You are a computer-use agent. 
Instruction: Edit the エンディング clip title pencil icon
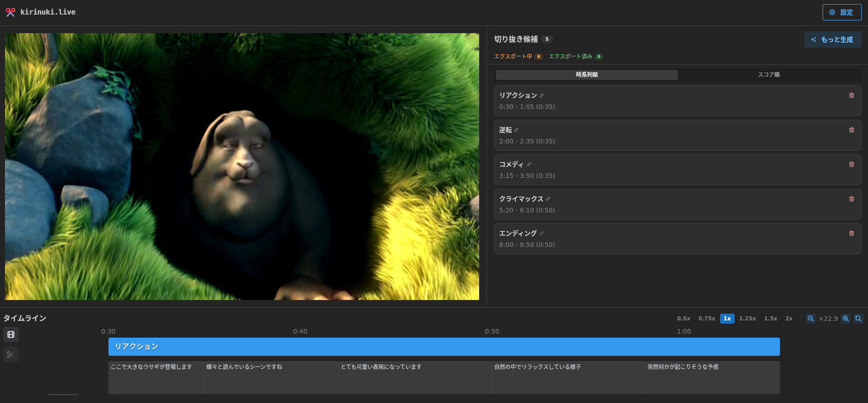[542, 233]
